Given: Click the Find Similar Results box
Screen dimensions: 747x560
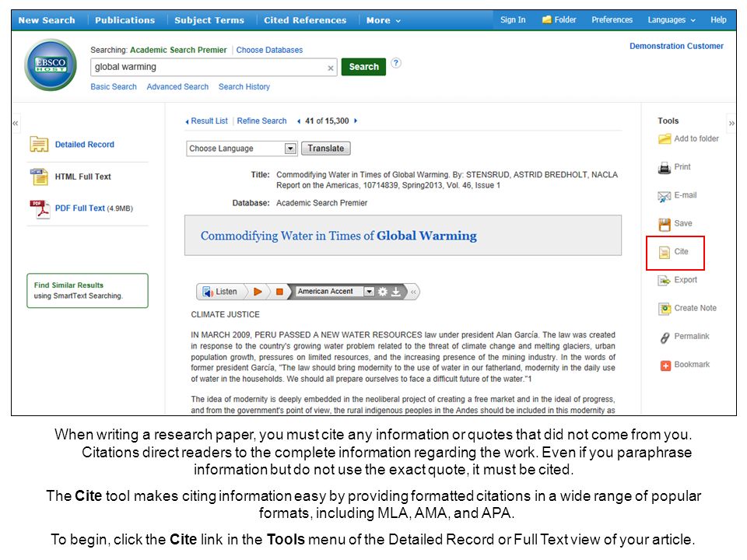Looking at the screenshot, I should tap(88, 290).
